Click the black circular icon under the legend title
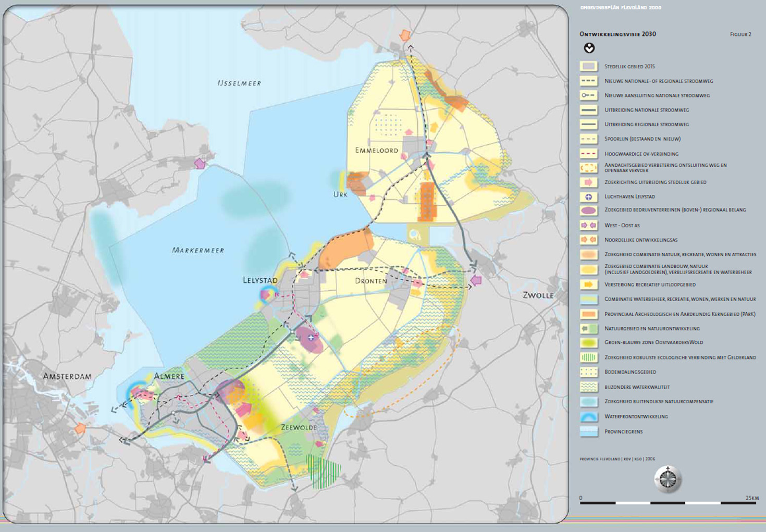 [589, 48]
